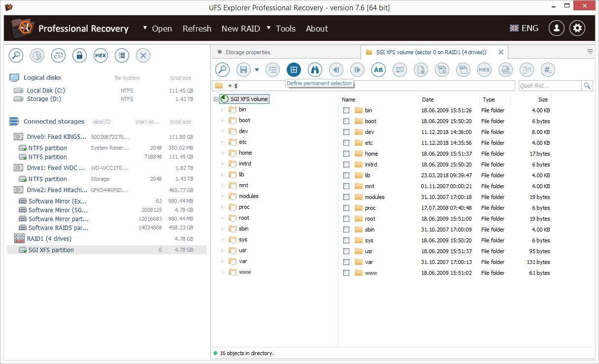The width and height of the screenshot is (599, 364).
Task: Click the Define permanent selection icon
Action: click(x=294, y=70)
